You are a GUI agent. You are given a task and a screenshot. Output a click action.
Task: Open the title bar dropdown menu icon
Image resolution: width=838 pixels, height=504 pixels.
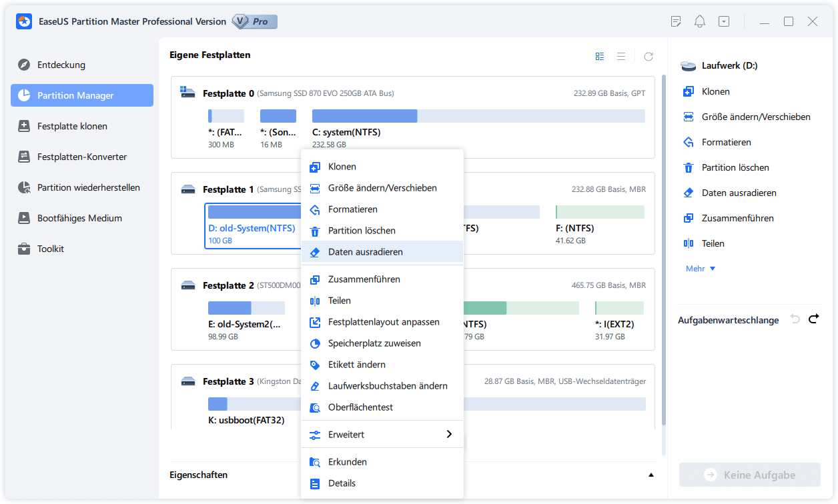[724, 21]
